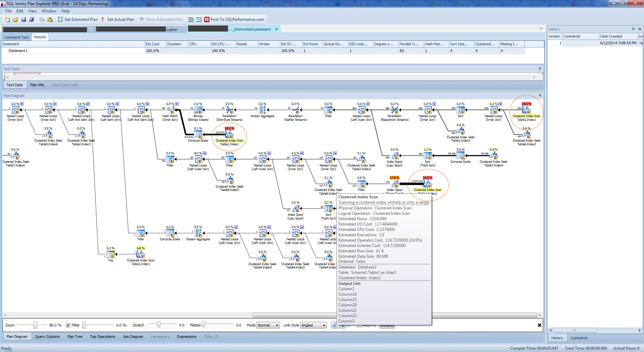644x352 pixels.
Task: Click the split-window icon next to the SQL logo
Action: [199, 19]
